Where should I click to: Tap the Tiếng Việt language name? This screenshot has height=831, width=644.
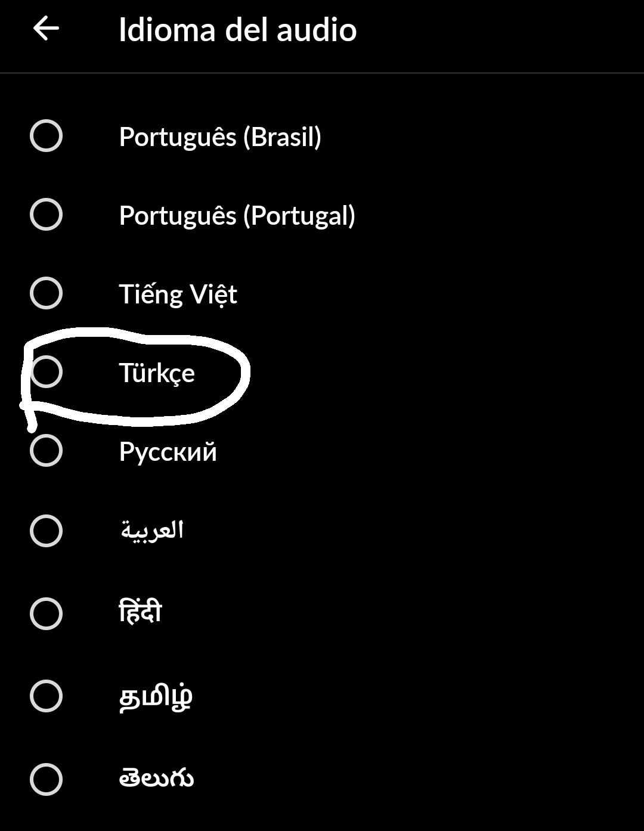click(179, 293)
